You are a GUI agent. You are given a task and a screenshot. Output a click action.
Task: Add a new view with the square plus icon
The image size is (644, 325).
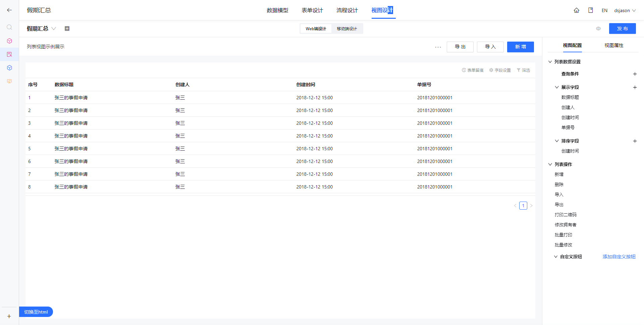[67, 29]
